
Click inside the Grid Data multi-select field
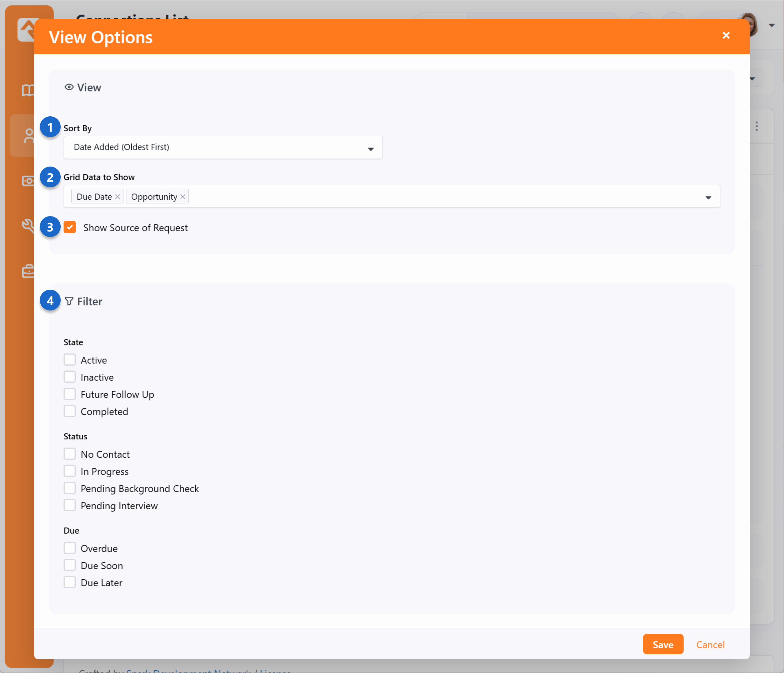coord(416,197)
